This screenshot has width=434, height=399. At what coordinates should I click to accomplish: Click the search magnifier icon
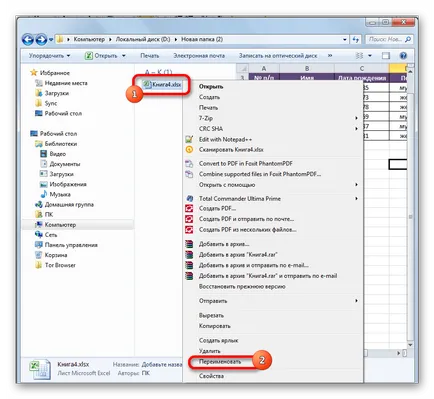point(408,39)
